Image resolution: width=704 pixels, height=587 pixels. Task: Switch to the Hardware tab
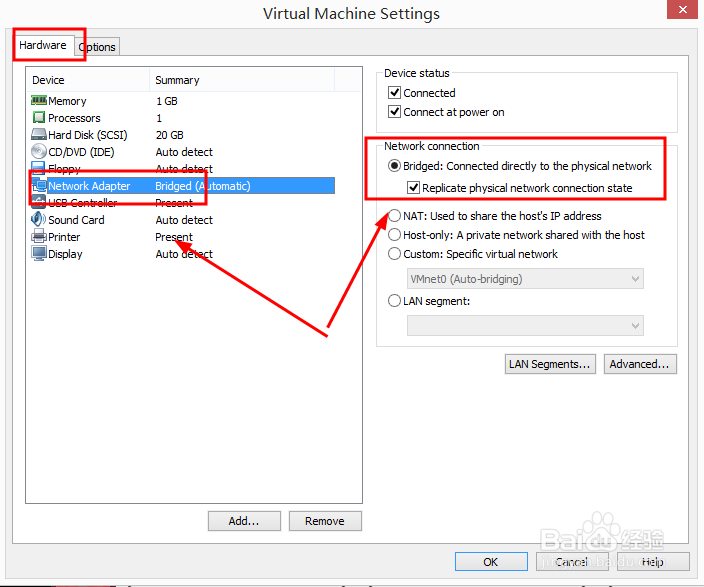(43, 45)
